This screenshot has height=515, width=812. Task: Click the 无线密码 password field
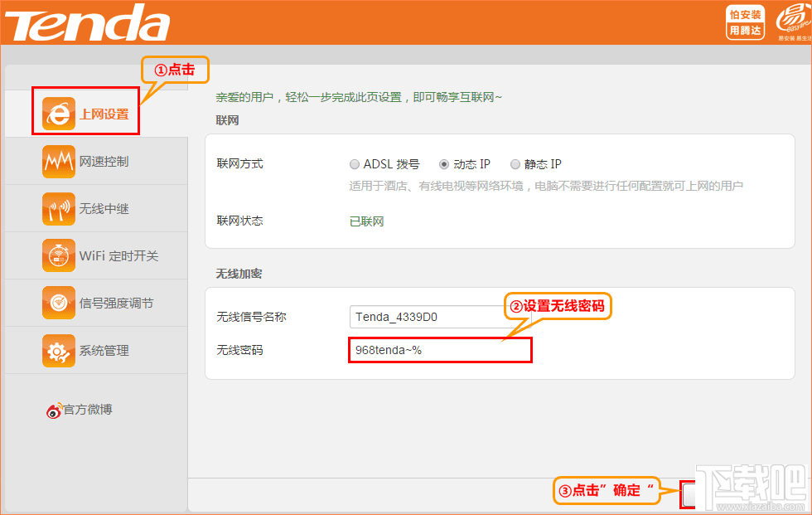[x=439, y=350]
